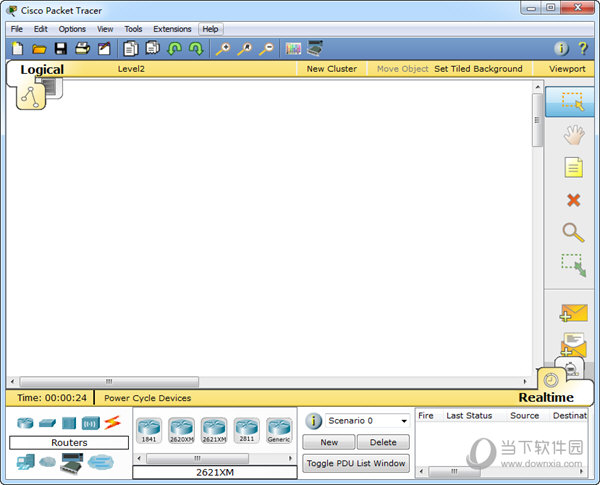This screenshot has width=600, height=485.
Task: Add the 1841 router device
Action: (x=149, y=430)
